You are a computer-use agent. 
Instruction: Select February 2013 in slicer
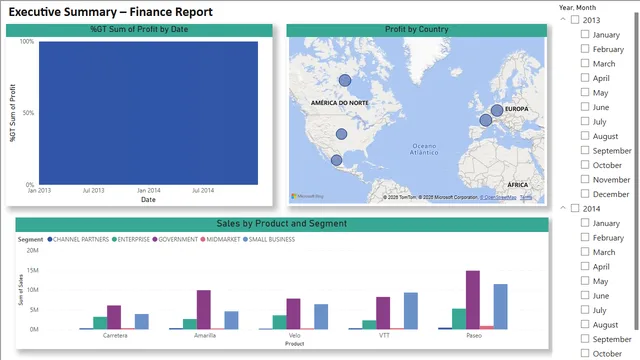coord(585,49)
